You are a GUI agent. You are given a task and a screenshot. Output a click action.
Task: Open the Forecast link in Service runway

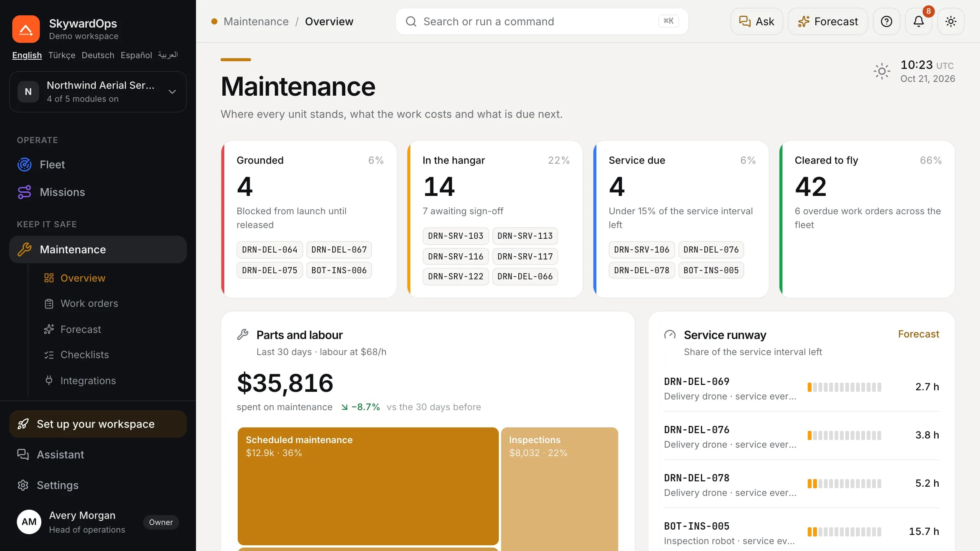[x=918, y=334]
